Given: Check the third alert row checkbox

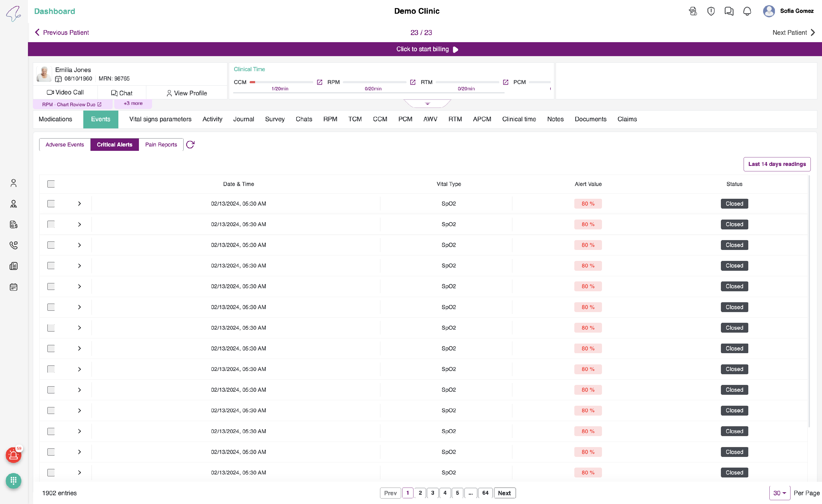Looking at the screenshot, I should click(x=51, y=245).
